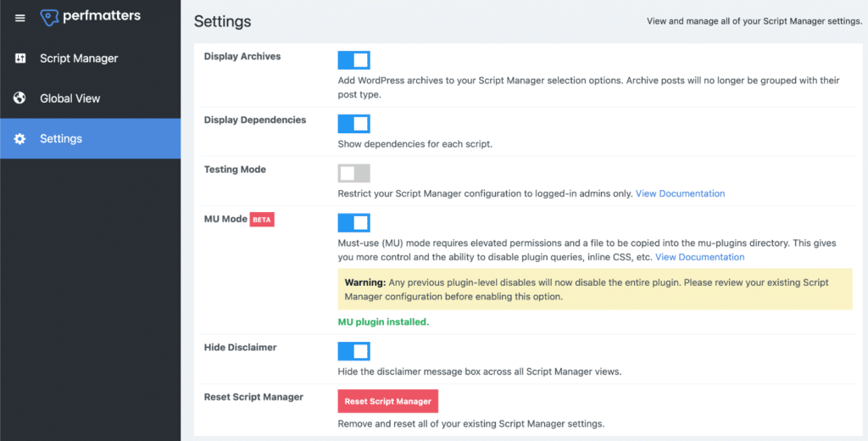This screenshot has height=441, width=868.
Task: Click the Settings page heading
Action: (222, 21)
